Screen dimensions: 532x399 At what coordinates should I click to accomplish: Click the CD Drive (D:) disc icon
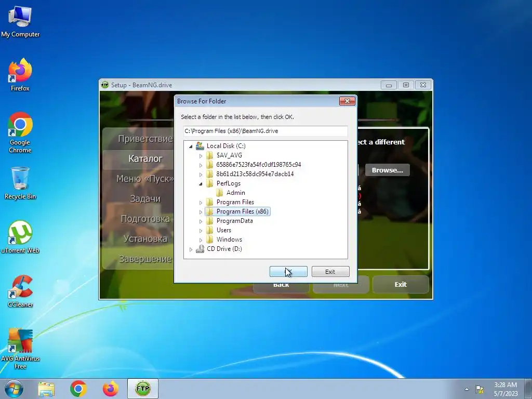point(200,249)
